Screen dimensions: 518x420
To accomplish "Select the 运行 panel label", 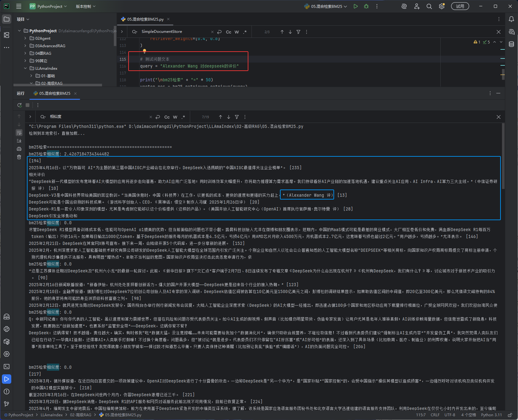I will (21, 94).
